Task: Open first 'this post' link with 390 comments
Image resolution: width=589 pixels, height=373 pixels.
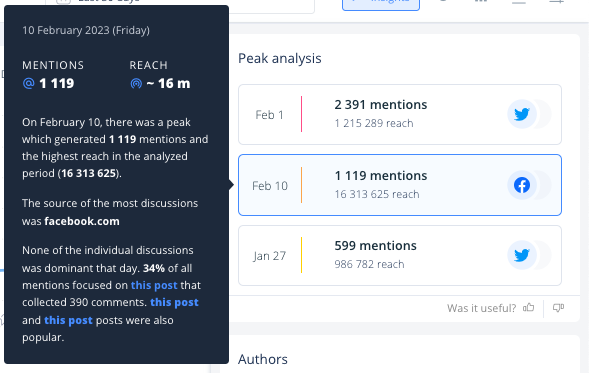Action: point(154,285)
